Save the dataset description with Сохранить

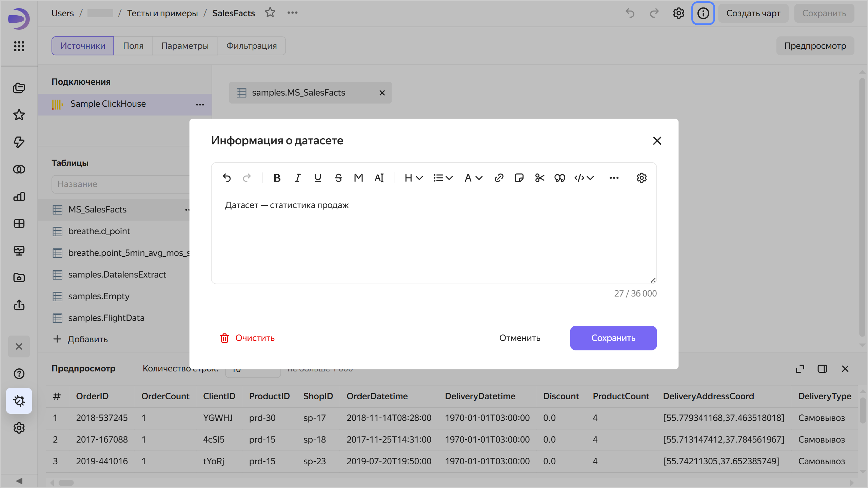pyautogui.click(x=613, y=338)
